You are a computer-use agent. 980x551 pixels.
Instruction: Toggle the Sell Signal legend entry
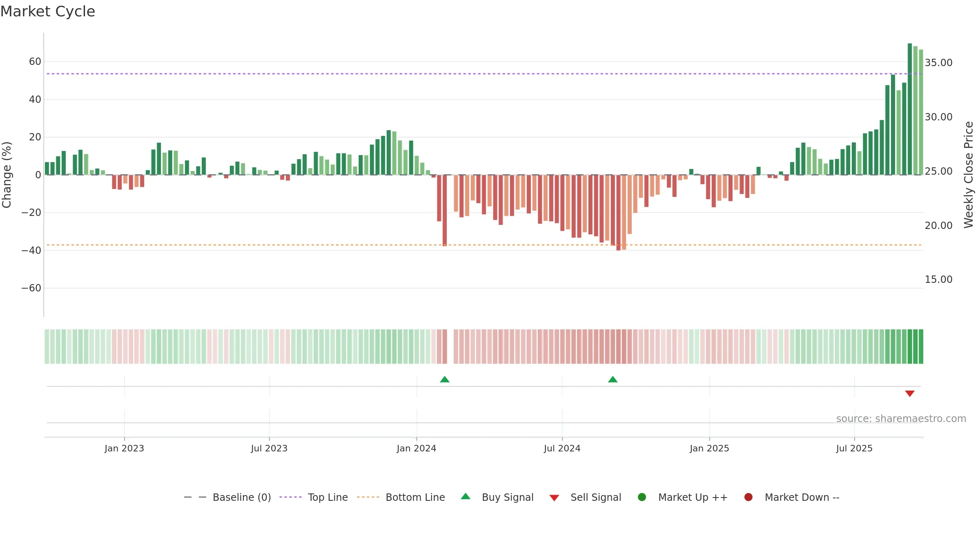(585, 497)
